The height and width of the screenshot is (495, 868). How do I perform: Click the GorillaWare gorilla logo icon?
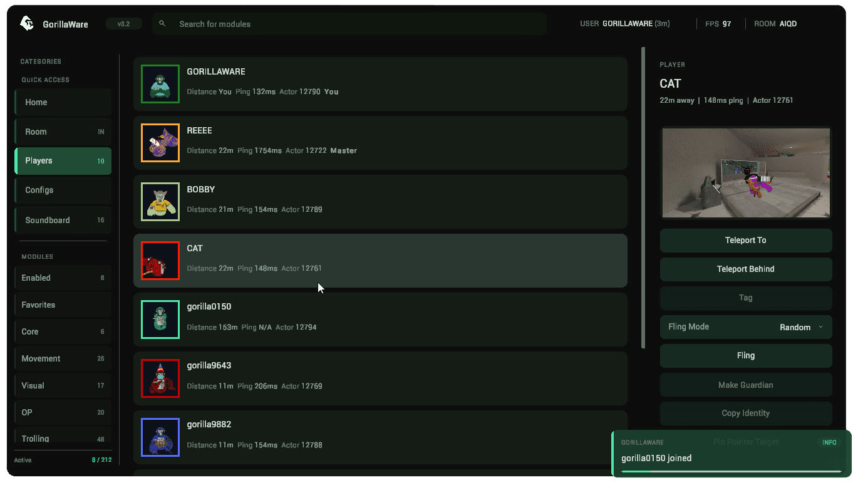click(x=27, y=24)
